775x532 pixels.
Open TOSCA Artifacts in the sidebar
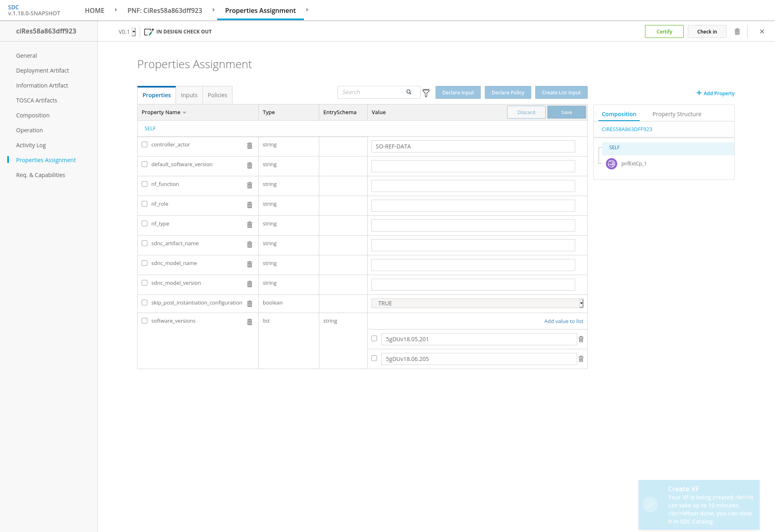(37, 100)
